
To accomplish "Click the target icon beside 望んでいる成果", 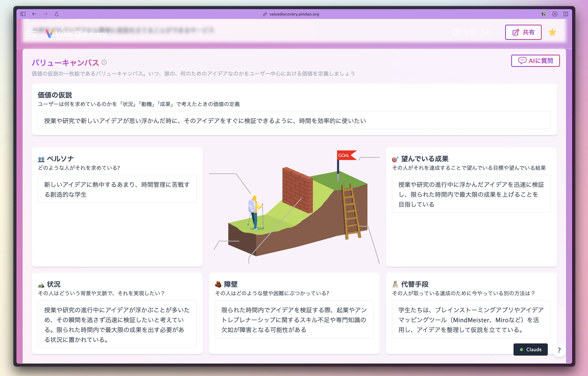I will (395, 159).
